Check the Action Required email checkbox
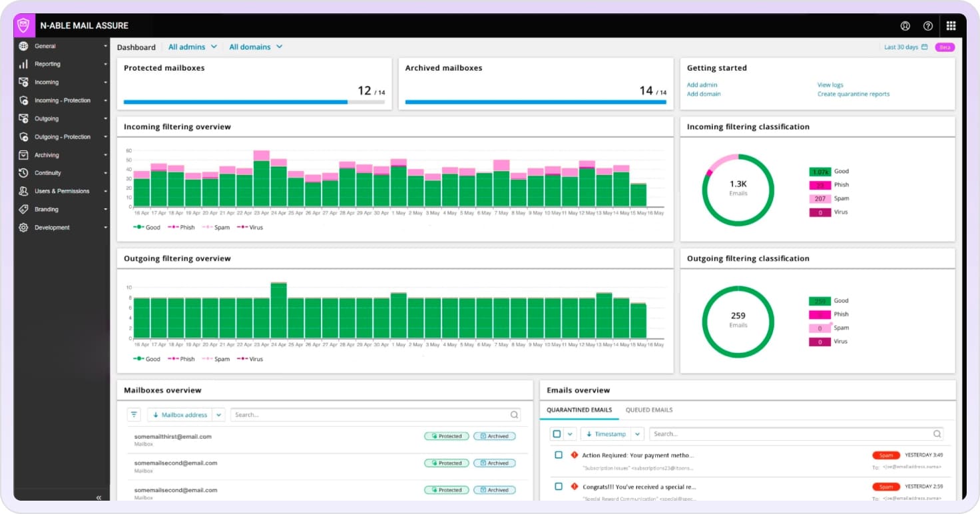Image resolution: width=980 pixels, height=514 pixels. pyautogui.click(x=559, y=455)
